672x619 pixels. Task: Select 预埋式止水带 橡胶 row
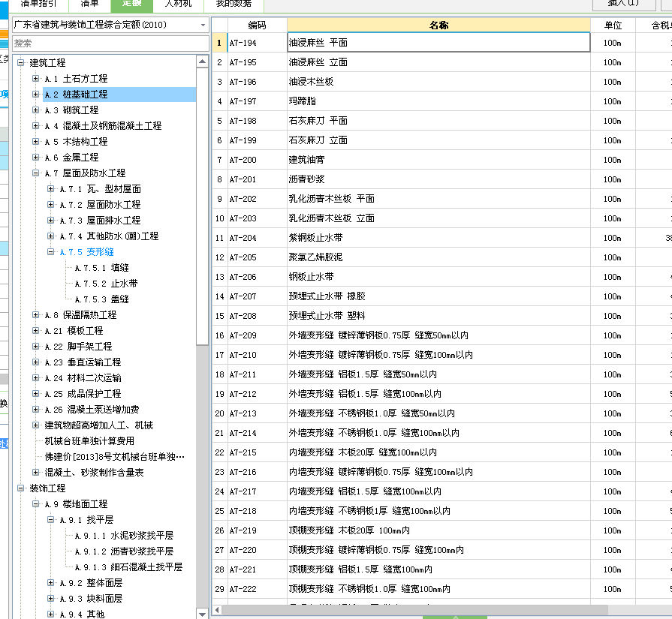(438, 296)
